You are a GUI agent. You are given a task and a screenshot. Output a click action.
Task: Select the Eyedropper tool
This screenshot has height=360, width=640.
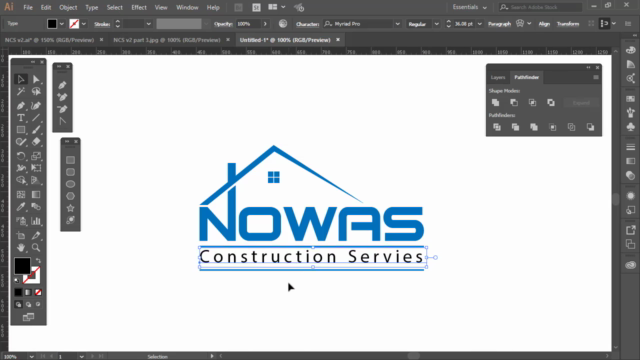click(x=21, y=207)
